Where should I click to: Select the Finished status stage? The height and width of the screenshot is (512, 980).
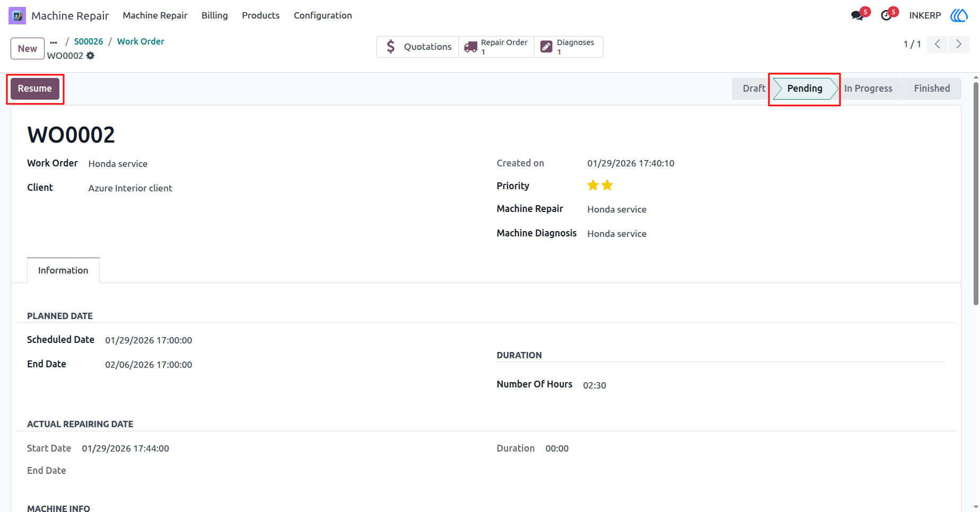932,89
